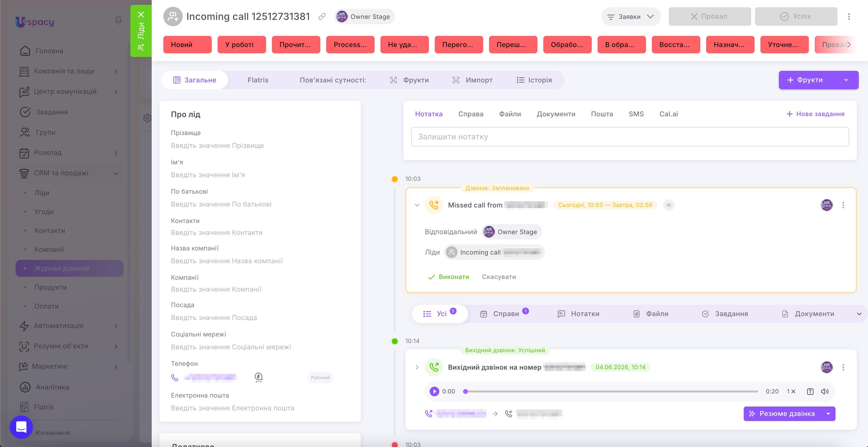Click Owner Stage owner chip in header
Viewport: 868px width, 447px height.
tap(364, 16)
